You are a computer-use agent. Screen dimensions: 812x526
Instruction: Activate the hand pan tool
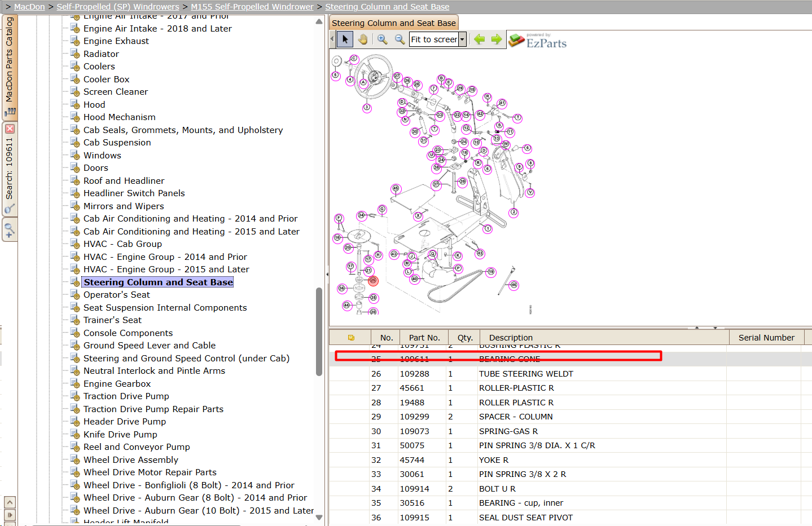362,39
